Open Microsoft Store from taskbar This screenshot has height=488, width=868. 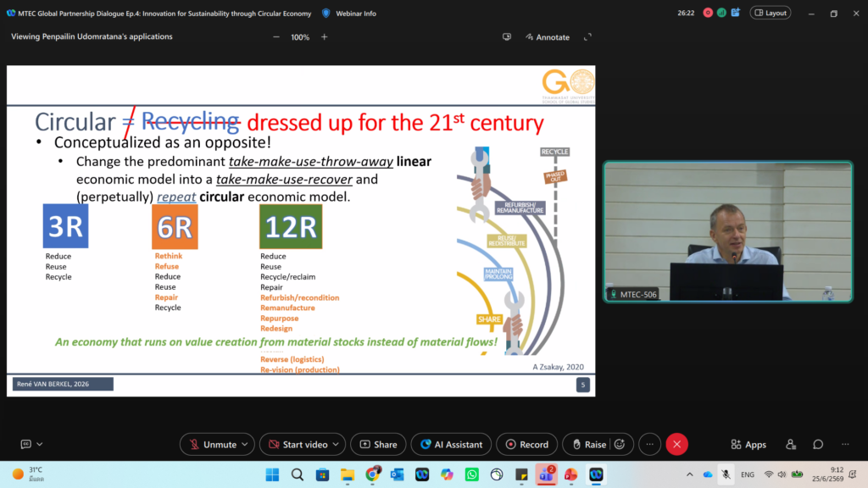click(322, 474)
